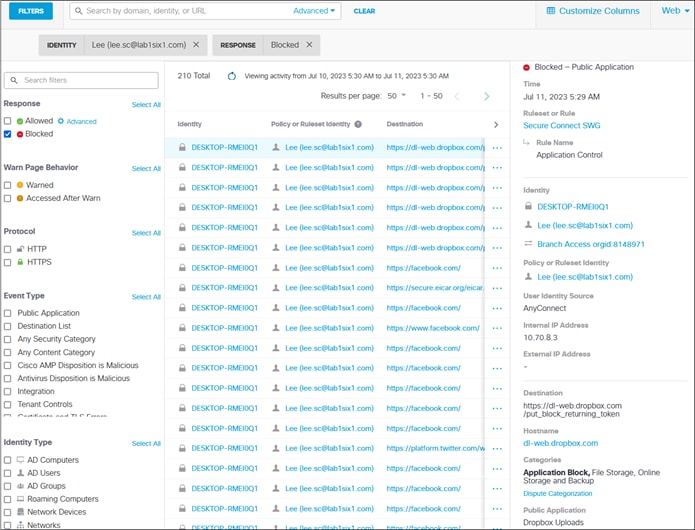The image size is (695, 530).
Task: Check the Network Devices checkbox
Action: click(x=8, y=512)
